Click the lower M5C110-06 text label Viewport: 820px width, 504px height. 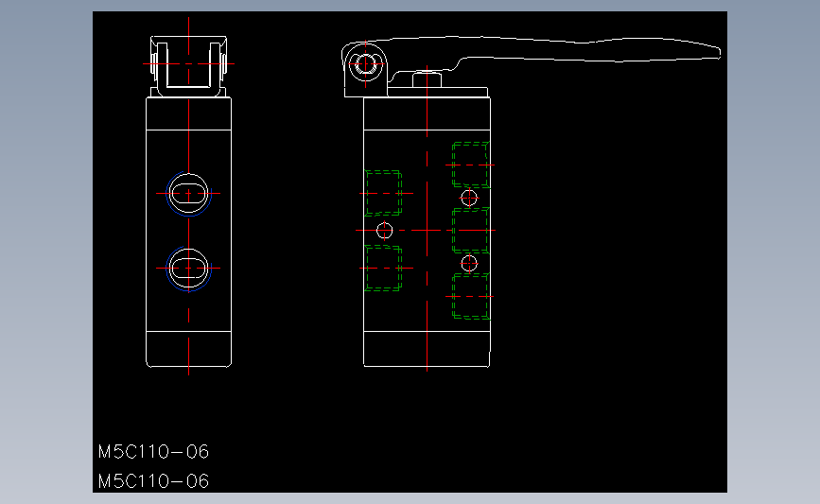[x=153, y=481]
